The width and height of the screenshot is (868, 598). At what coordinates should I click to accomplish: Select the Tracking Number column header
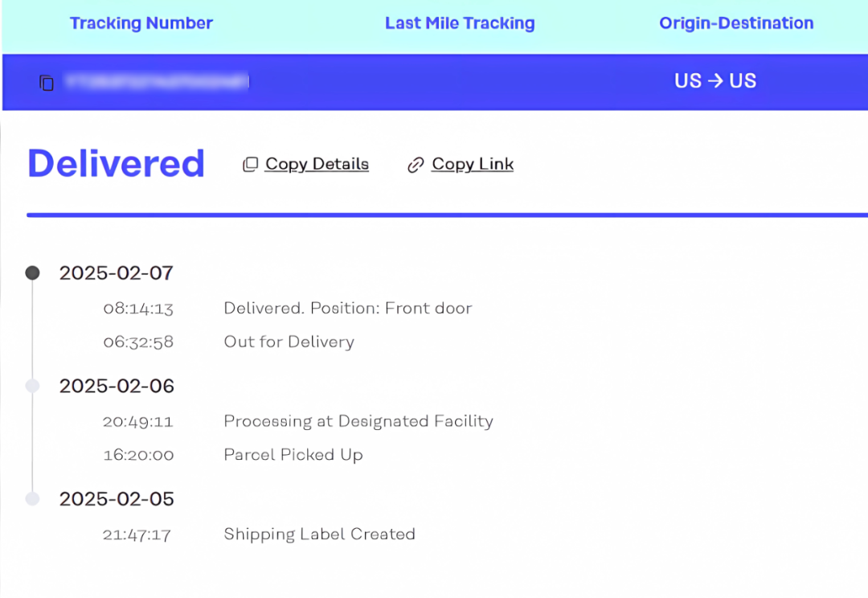point(141,23)
